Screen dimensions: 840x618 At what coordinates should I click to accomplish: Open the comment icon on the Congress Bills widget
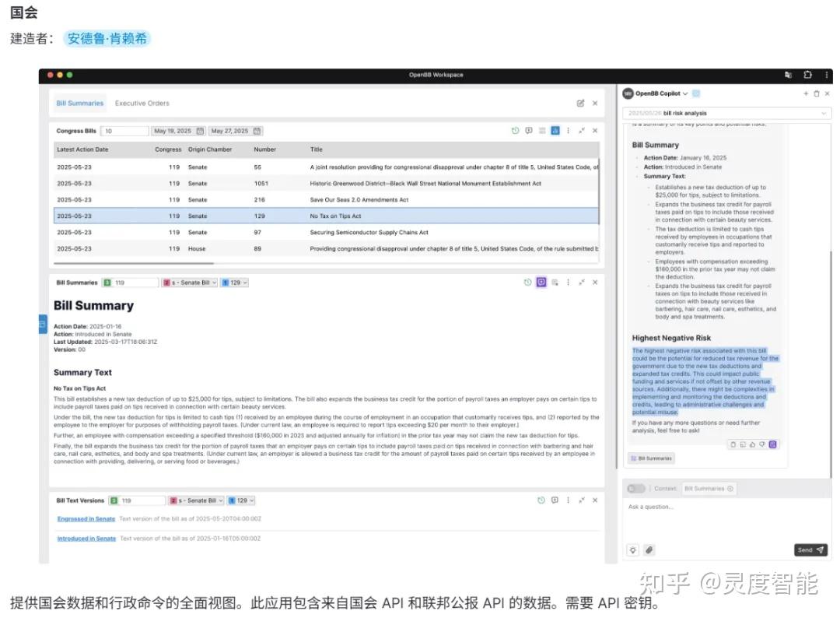[529, 131]
